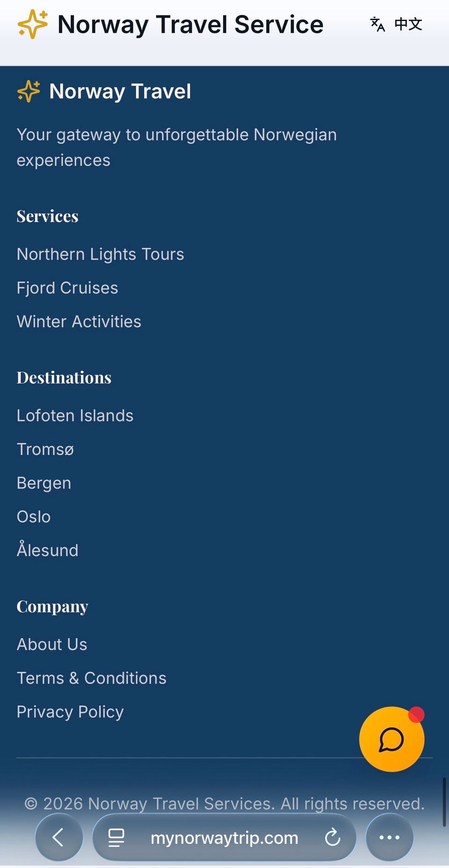Viewport: 449px width, 868px height.
Task: Switch language to 中文
Action: pos(408,24)
